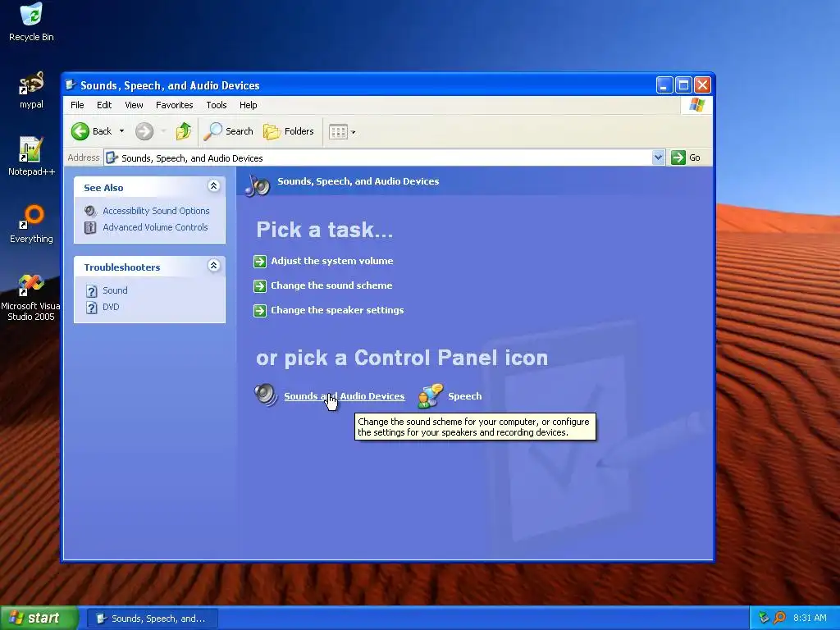Open the Tools menu

217,105
